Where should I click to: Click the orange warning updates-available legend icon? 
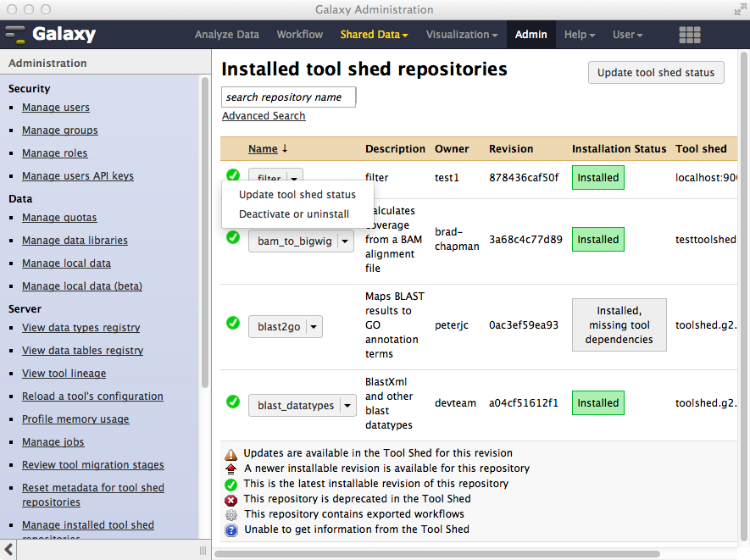click(231, 454)
